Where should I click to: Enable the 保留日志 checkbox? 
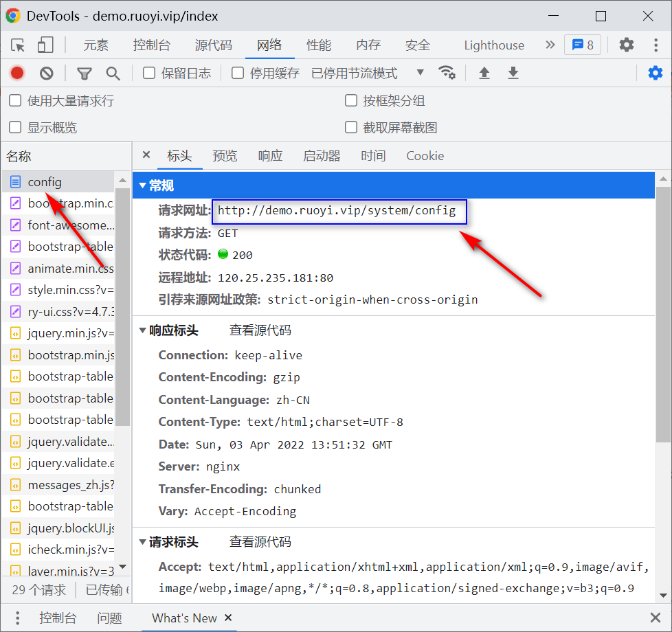(x=148, y=74)
